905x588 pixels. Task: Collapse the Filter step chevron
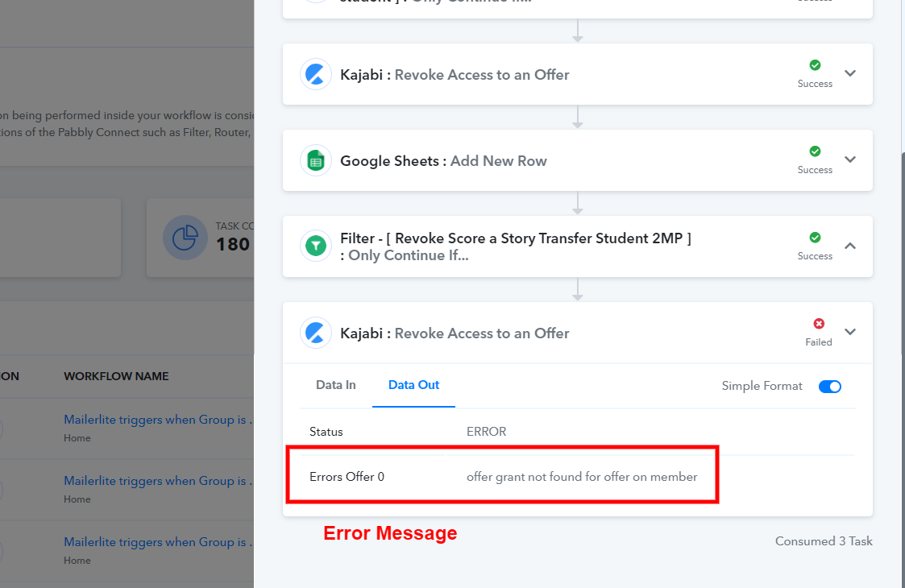coord(850,246)
